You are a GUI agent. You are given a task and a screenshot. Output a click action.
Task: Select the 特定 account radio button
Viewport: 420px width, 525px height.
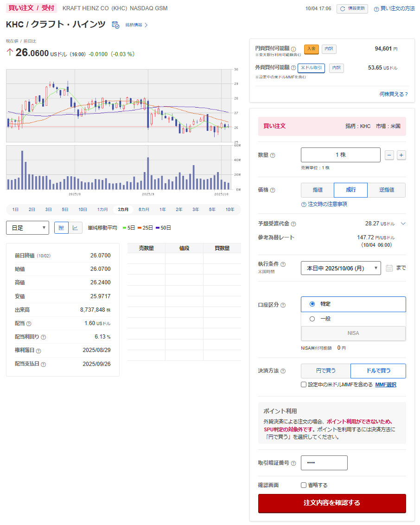click(x=312, y=304)
